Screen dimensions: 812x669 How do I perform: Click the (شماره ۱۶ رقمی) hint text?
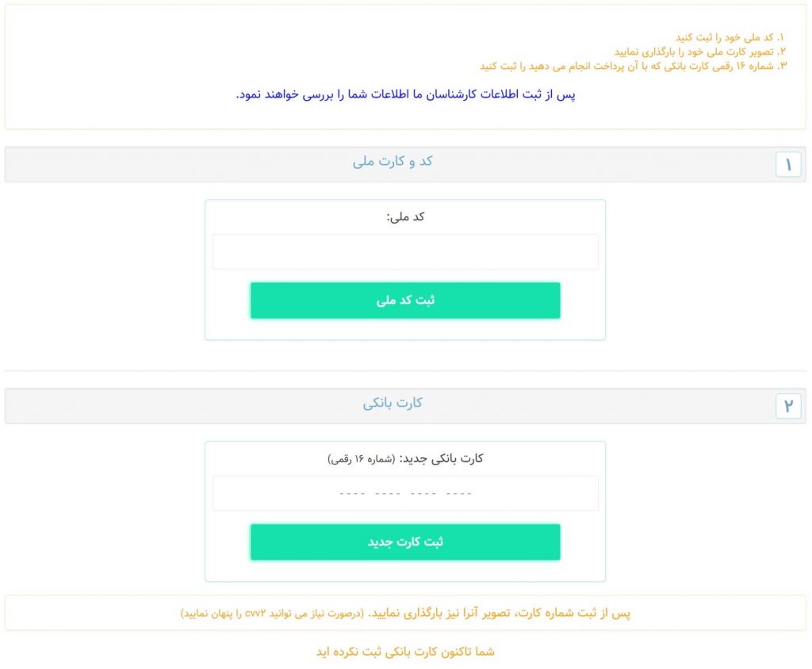tap(361, 459)
